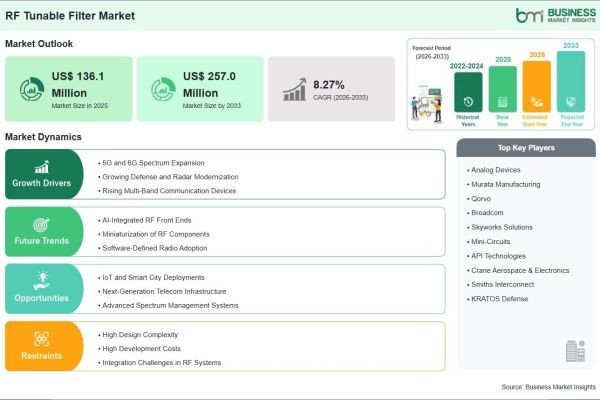Click the icon inside the 2033 projected bar
Image resolution: width=600 pixels, height=400 pixels.
coord(571,102)
